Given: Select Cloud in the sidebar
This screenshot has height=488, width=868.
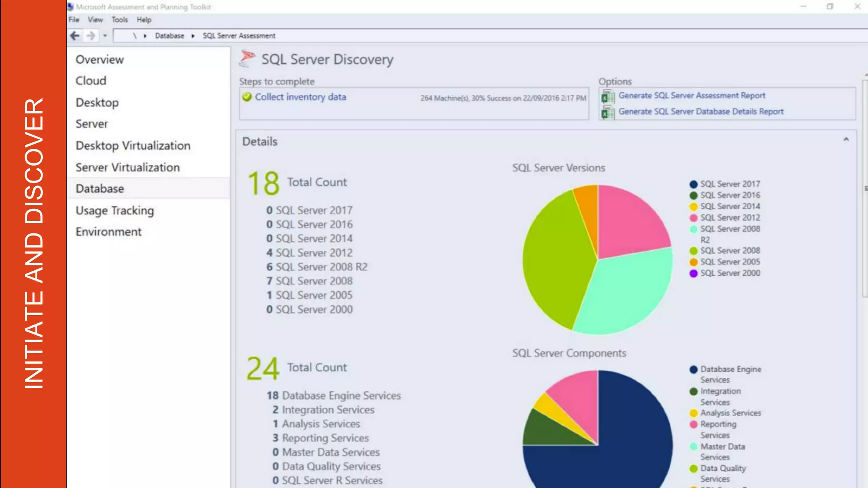Looking at the screenshot, I should coord(91,80).
